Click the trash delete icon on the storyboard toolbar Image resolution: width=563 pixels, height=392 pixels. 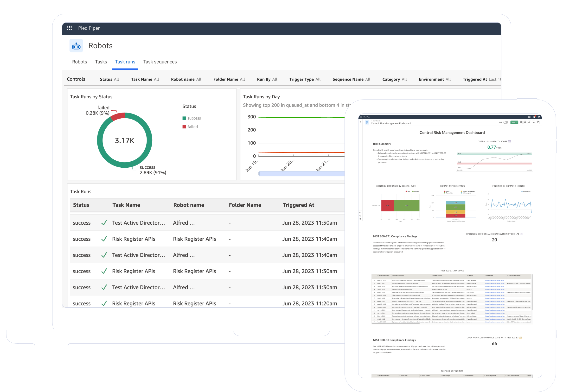point(525,122)
